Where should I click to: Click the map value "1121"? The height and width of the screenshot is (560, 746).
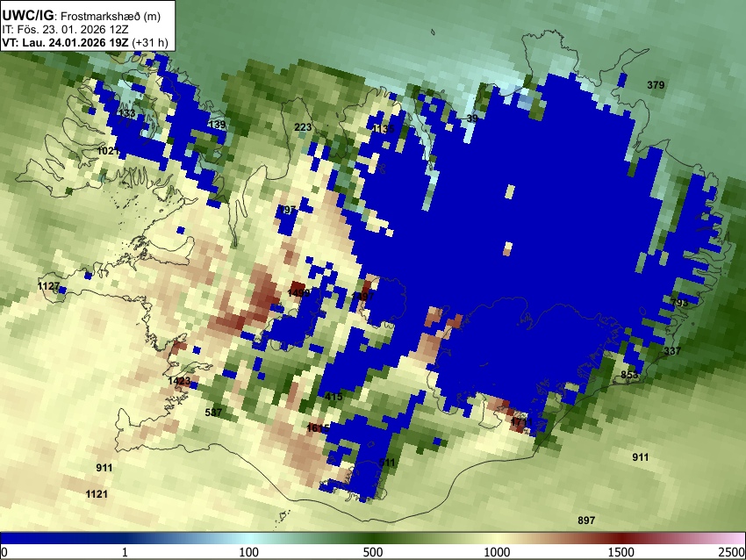pos(97,494)
